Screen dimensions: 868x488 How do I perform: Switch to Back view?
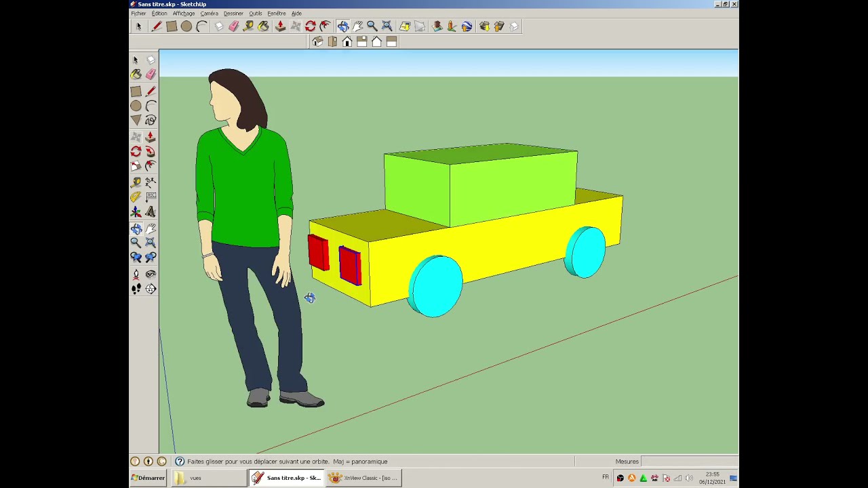[x=377, y=42]
